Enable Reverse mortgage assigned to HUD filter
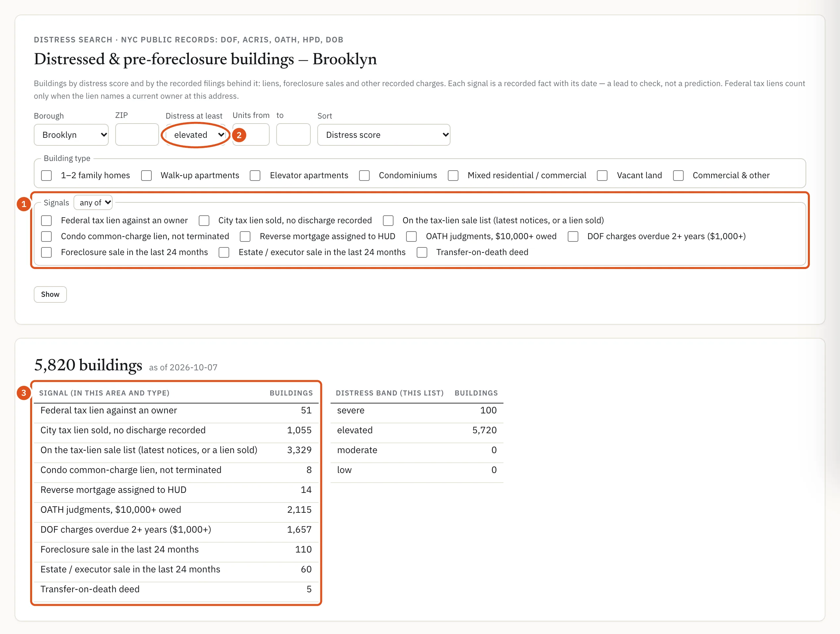Viewport: 840px width, 634px height. tap(245, 237)
